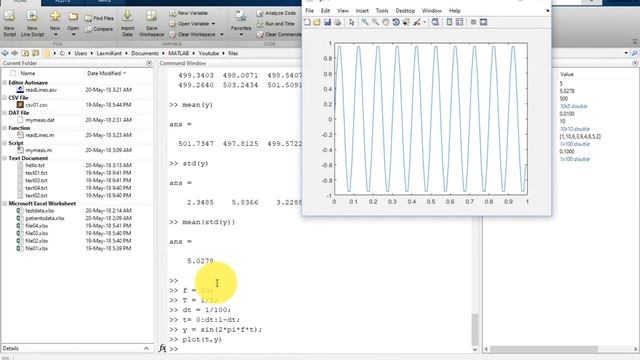Open the figure Tools menu

click(x=382, y=11)
